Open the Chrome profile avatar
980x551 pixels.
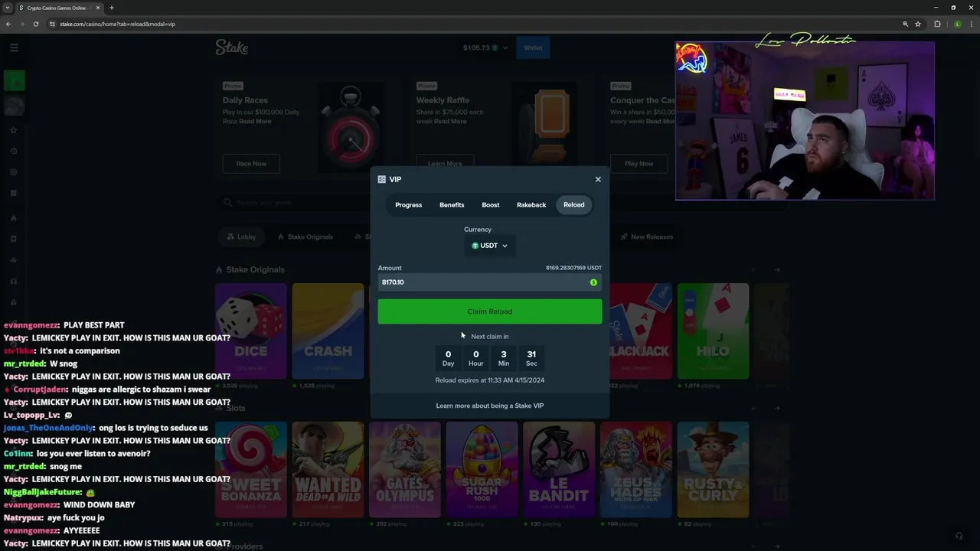coord(957,24)
